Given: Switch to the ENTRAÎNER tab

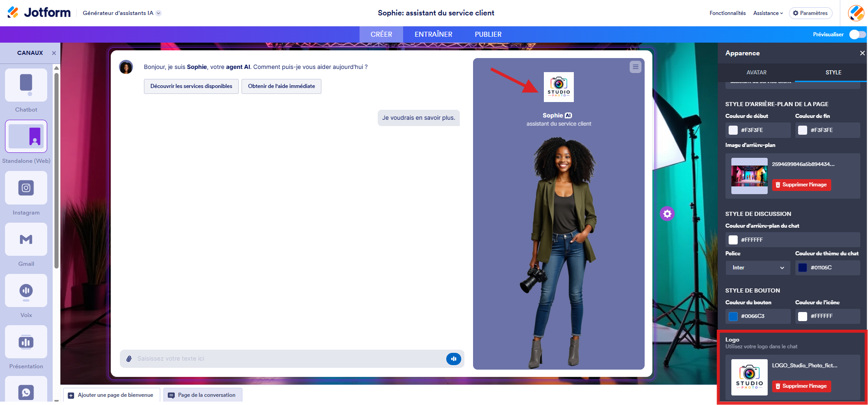Looking at the screenshot, I should pos(433,34).
